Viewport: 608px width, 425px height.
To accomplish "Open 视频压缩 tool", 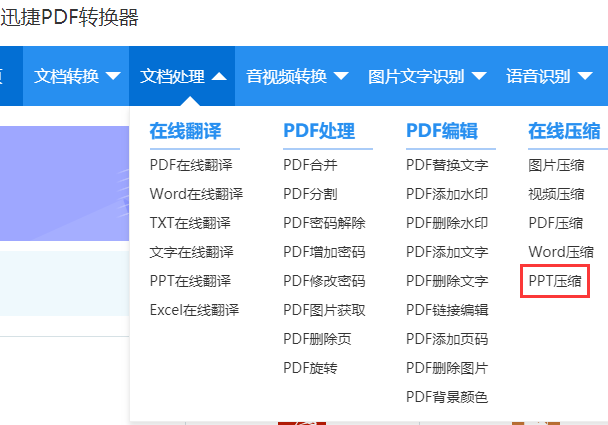I will [556, 194].
